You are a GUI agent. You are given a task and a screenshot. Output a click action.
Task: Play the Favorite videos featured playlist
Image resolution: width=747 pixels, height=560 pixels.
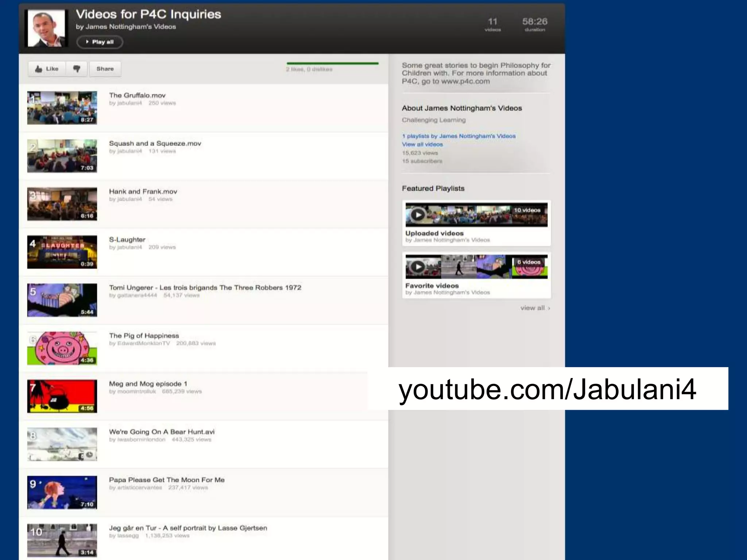418,267
